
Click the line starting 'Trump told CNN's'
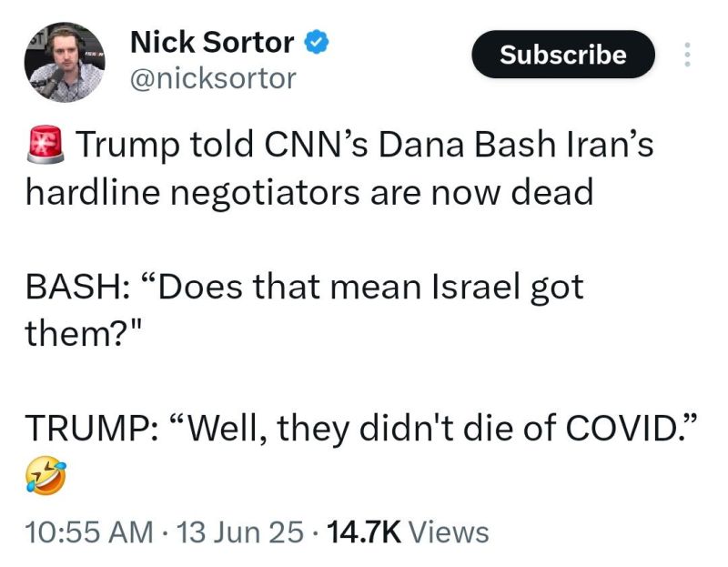pos(364,146)
